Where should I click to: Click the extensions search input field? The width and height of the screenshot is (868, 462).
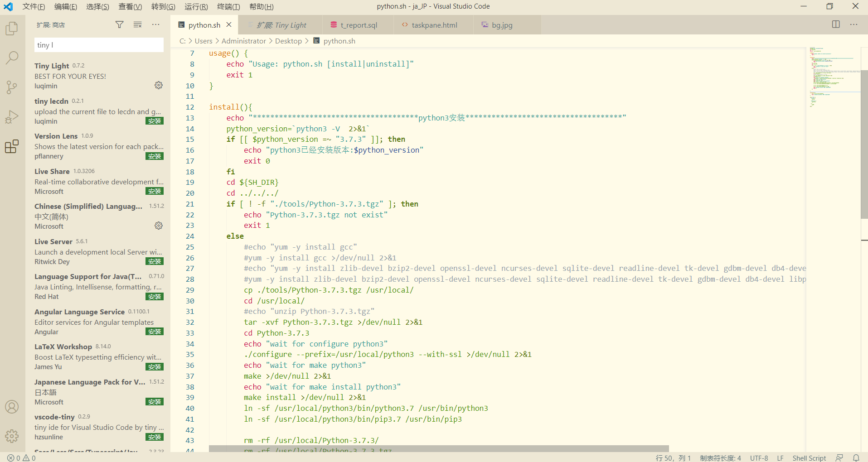click(98, 45)
